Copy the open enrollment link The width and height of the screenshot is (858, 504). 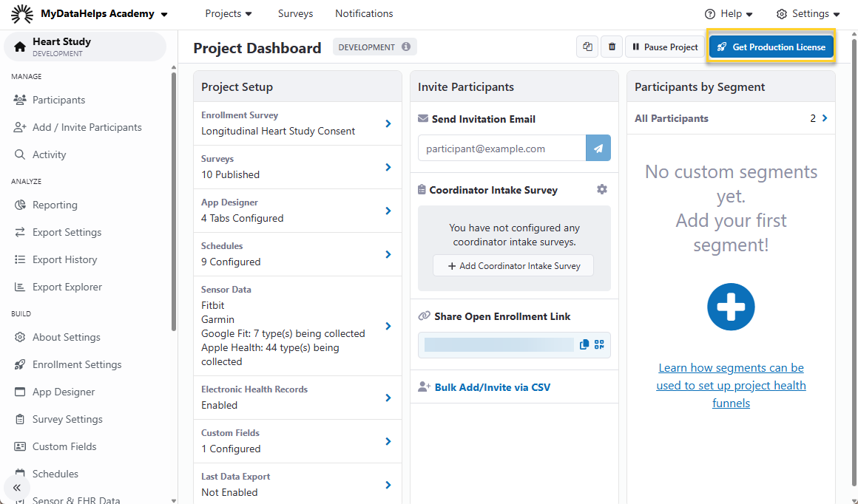coord(584,344)
